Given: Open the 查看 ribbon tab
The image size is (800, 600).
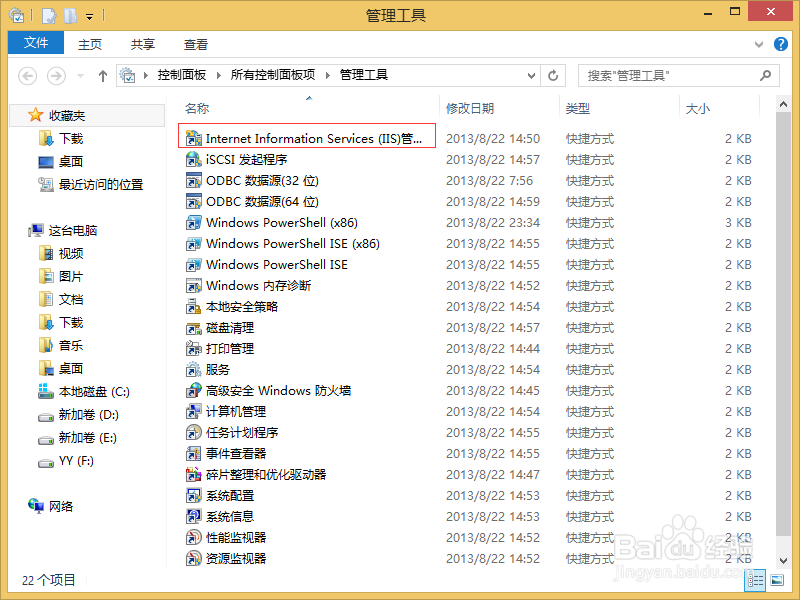Looking at the screenshot, I should (x=196, y=44).
